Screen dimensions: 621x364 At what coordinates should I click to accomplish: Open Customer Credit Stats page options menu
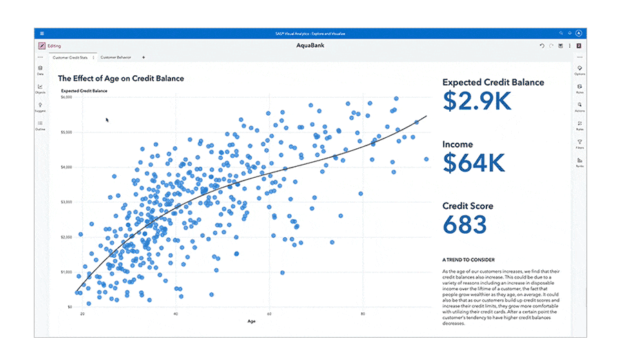(93, 57)
